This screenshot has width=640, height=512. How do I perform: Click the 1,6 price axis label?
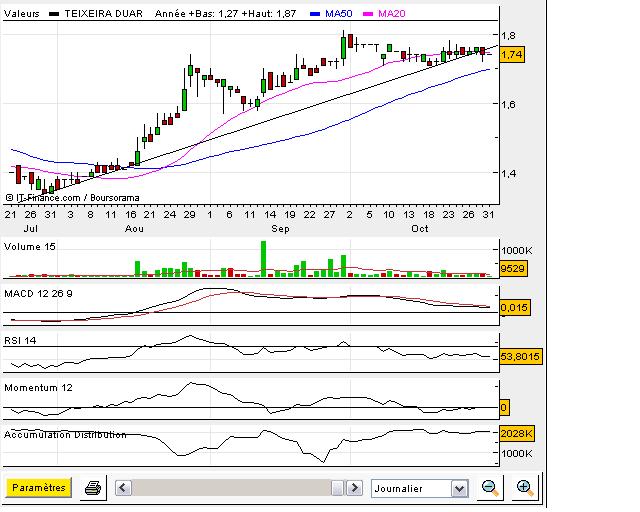[x=508, y=105]
